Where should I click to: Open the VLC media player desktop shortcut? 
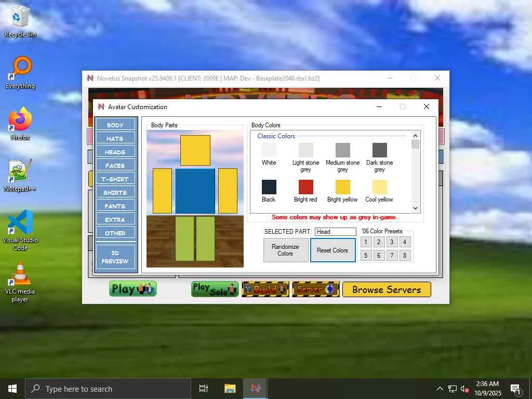tap(20, 282)
